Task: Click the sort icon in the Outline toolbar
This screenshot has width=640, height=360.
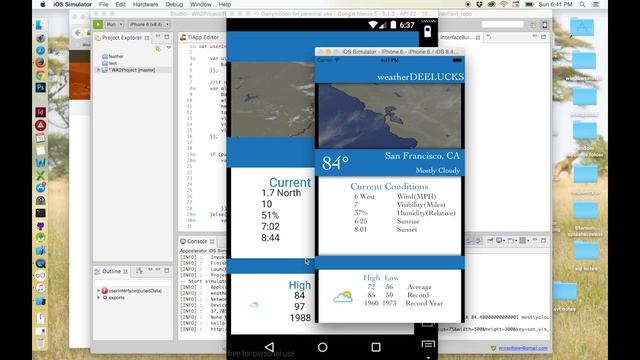Action: [139, 271]
